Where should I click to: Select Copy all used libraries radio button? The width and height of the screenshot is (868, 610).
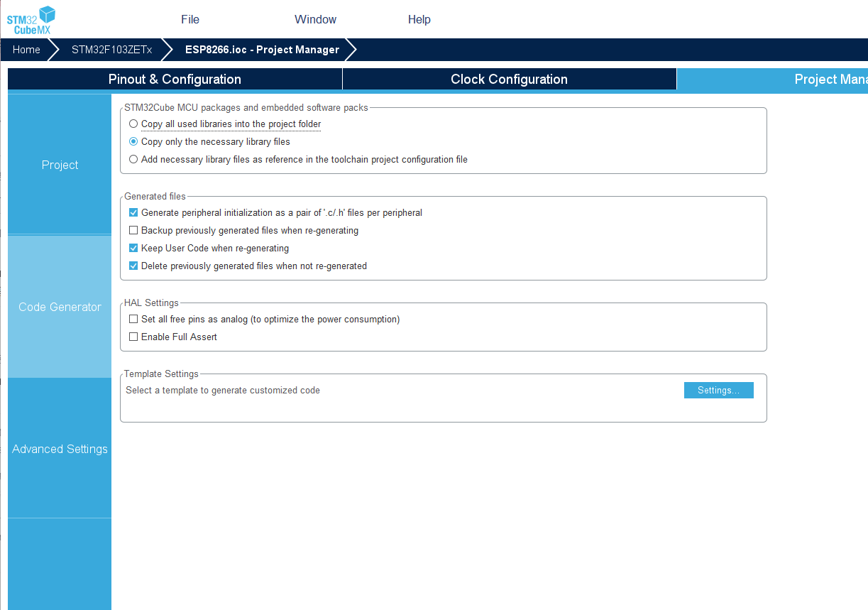tap(133, 124)
